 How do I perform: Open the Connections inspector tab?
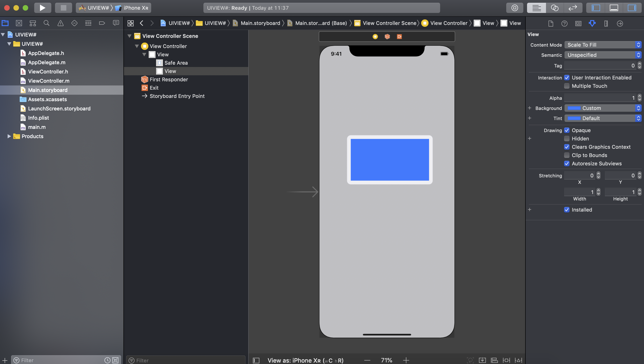point(620,24)
